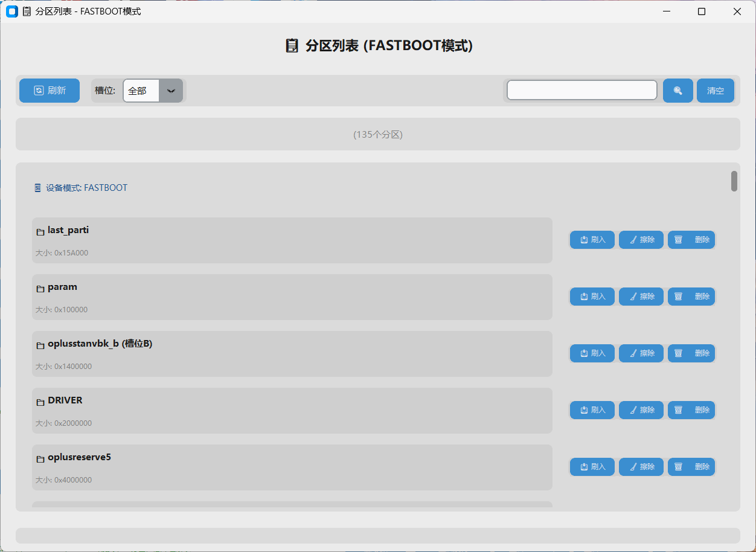Flash (刷入) the param partition

592,297
